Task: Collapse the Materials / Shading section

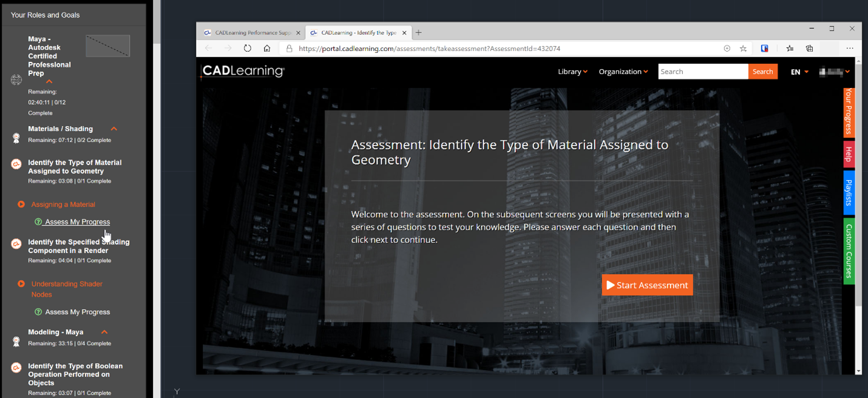Action: (114, 129)
